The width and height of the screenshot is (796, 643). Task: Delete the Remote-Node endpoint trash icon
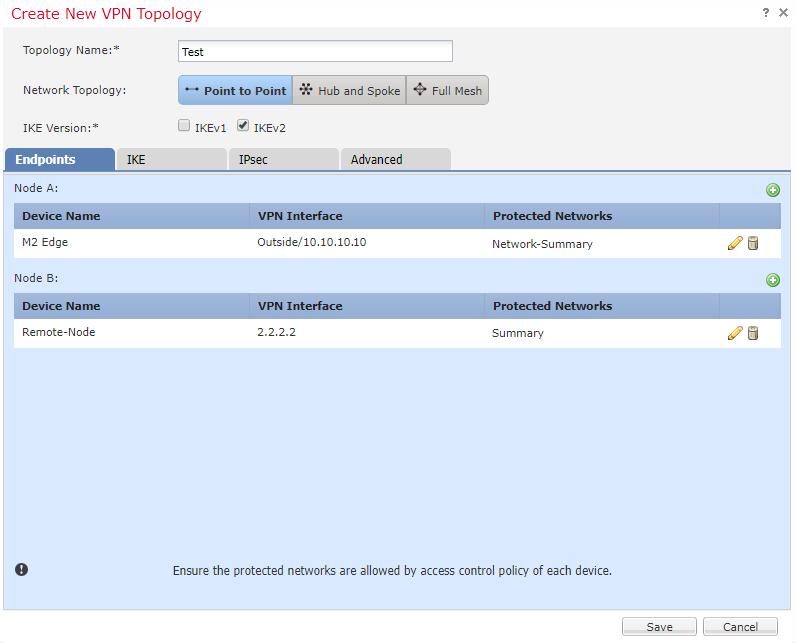coord(753,333)
